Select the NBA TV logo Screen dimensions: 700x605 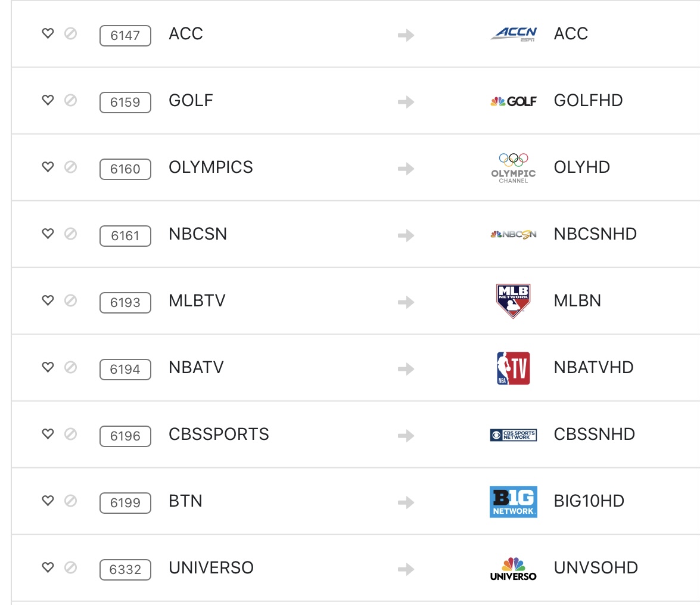(513, 368)
